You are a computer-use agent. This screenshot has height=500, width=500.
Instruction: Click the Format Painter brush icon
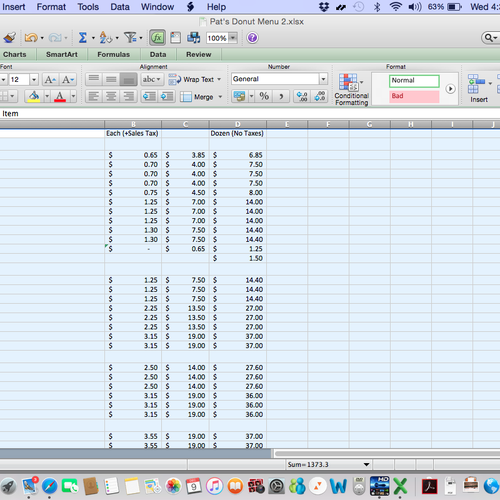tap(10, 38)
